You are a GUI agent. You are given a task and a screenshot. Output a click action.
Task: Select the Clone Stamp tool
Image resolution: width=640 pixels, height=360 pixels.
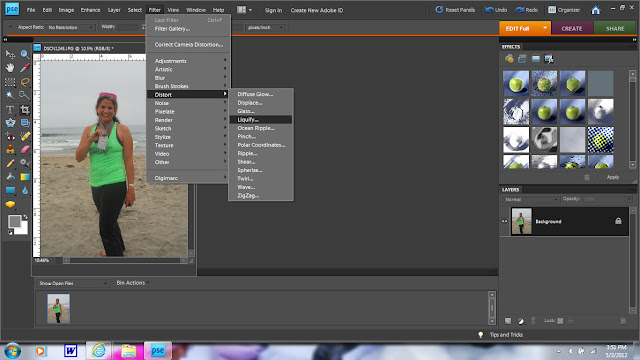coord(10,150)
